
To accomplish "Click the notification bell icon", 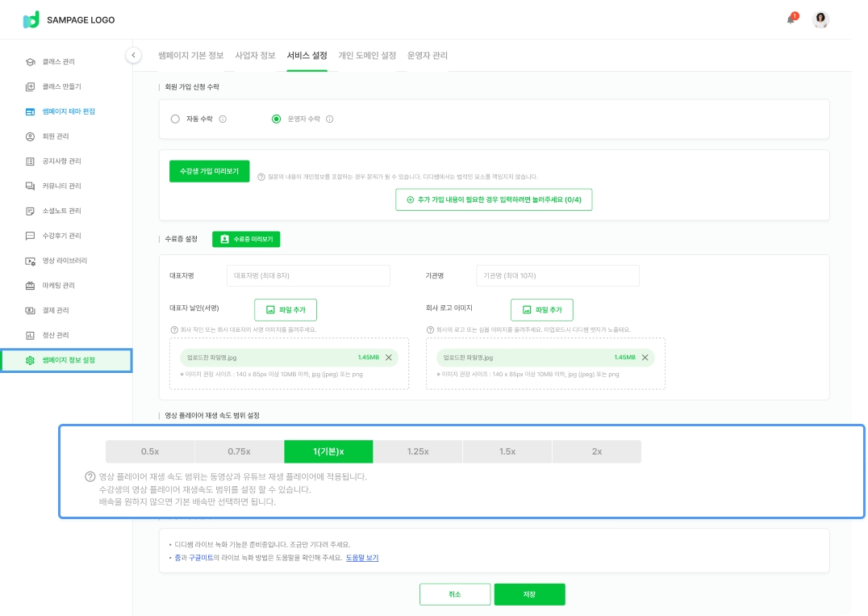I will tap(791, 19).
